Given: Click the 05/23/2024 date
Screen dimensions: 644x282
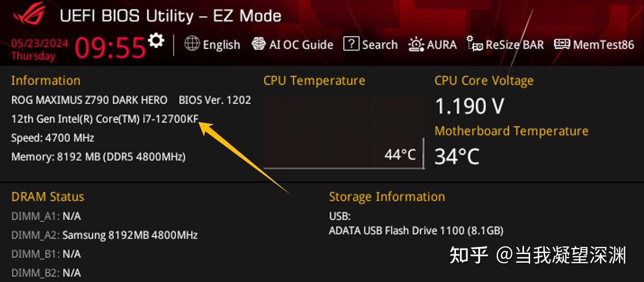Looking at the screenshot, I should (40, 43).
